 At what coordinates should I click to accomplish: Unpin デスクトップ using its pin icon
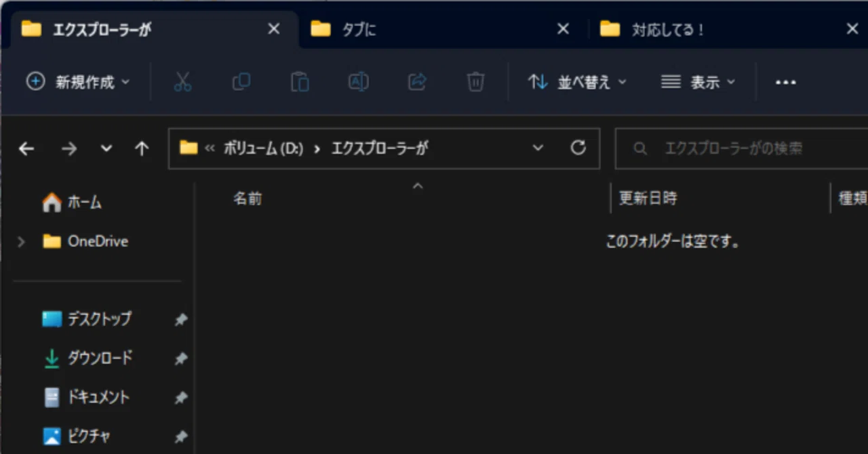[180, 320]
